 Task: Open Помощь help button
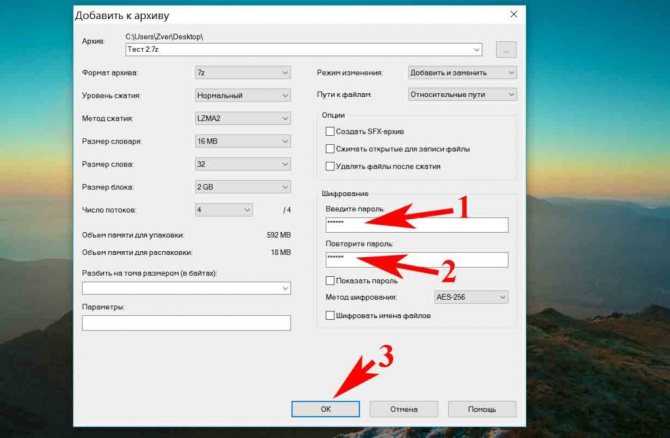click(482, 409)
